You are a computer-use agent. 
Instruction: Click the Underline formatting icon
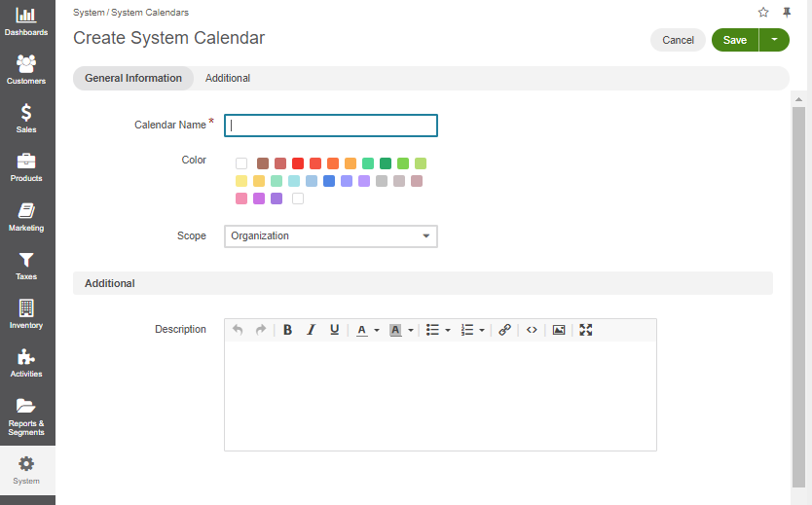tap(335, 330)
